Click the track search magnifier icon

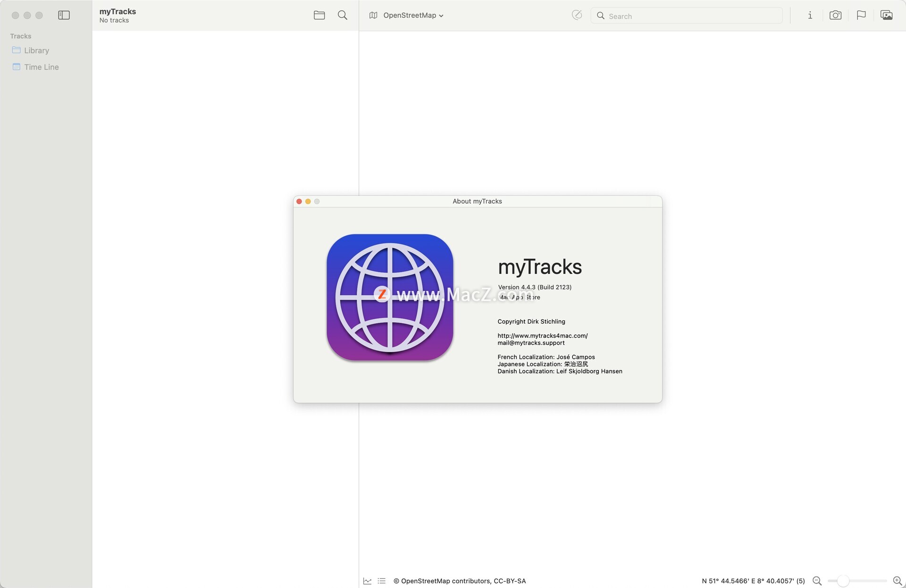(x=343, y=15)
